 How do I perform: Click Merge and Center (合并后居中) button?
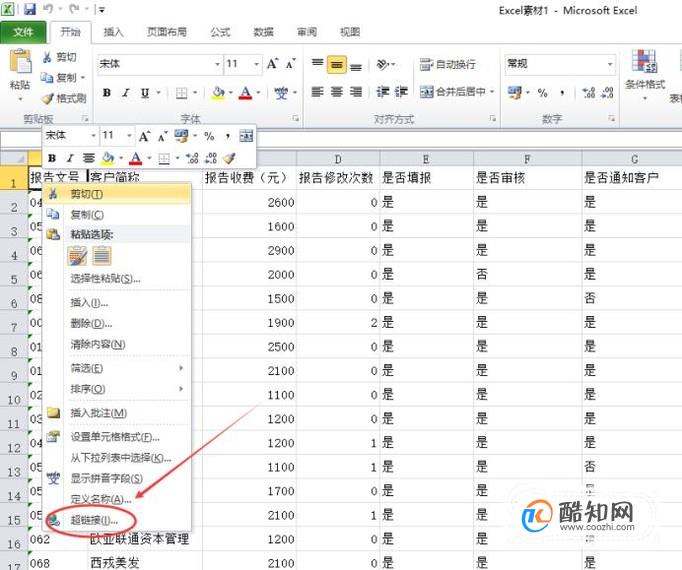[x=452, y=91]
